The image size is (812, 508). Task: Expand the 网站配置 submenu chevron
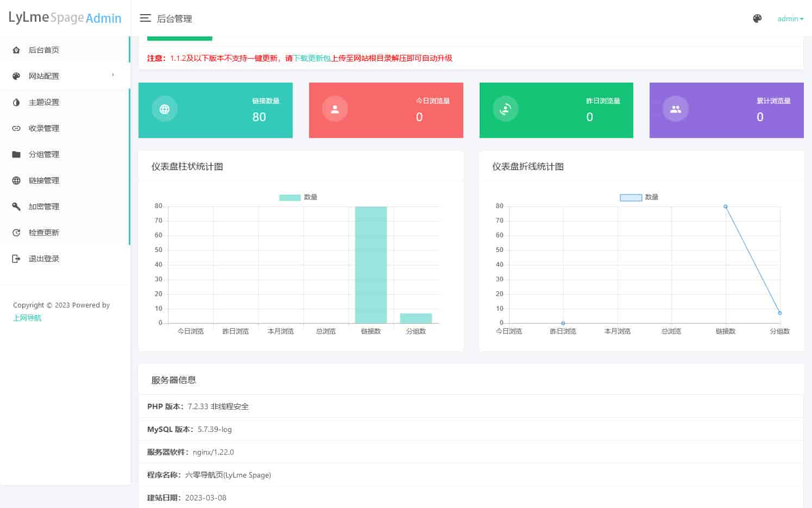pos(113,75)
